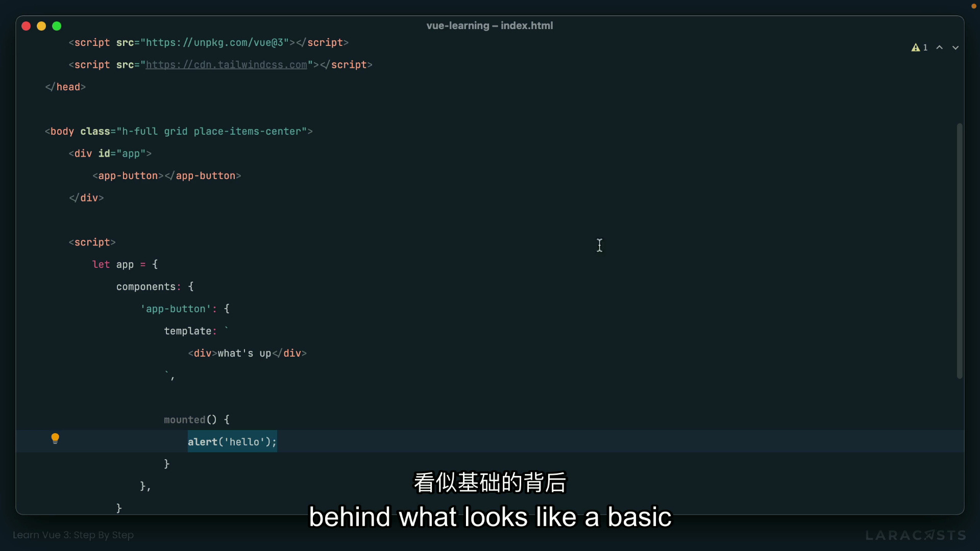Click the yellow minimize window button
The image size is (980, 551).
(x=41, y=26)
